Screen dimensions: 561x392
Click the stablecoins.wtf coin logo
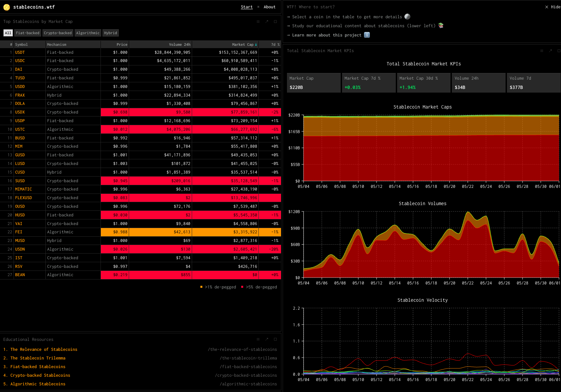[7, 7]
